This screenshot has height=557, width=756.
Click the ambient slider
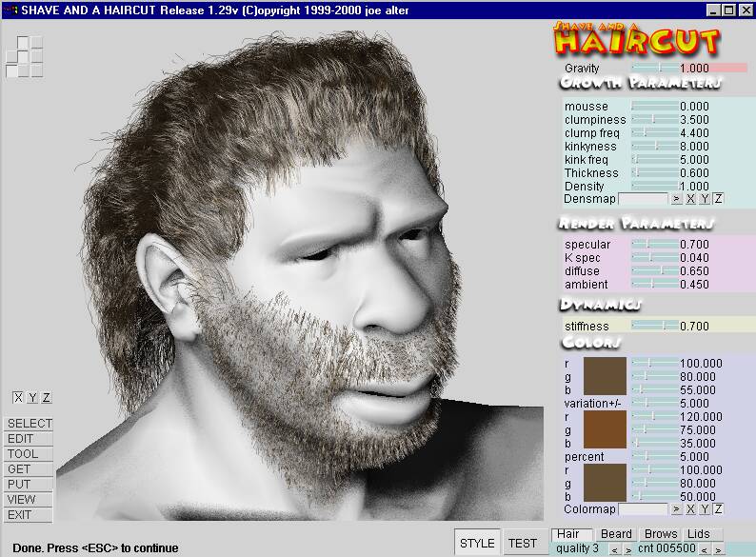655,285
